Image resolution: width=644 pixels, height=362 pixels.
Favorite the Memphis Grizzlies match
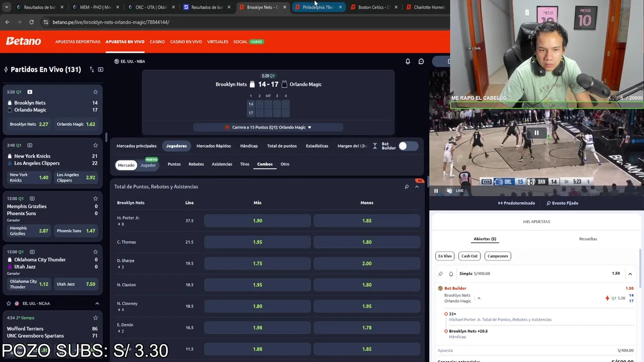(95, 199)
